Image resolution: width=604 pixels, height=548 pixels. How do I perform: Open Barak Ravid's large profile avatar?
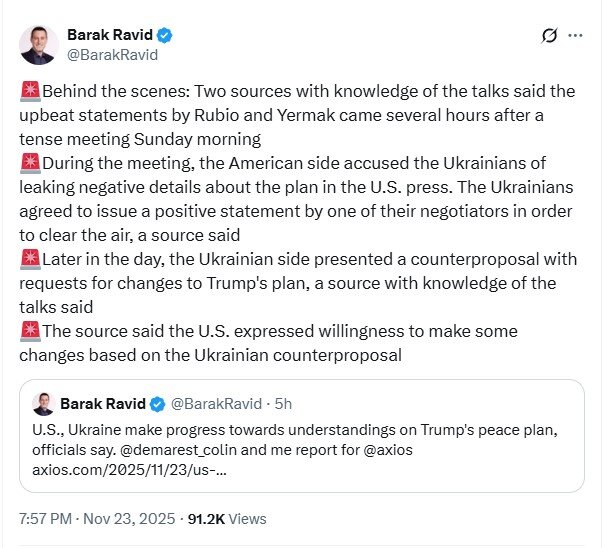tap(38, 45)
